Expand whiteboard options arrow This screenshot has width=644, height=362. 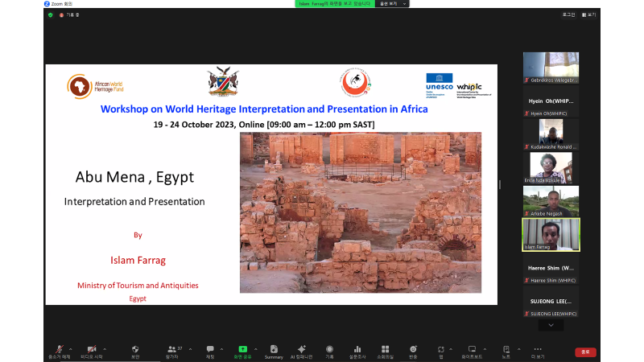[485, 349]
